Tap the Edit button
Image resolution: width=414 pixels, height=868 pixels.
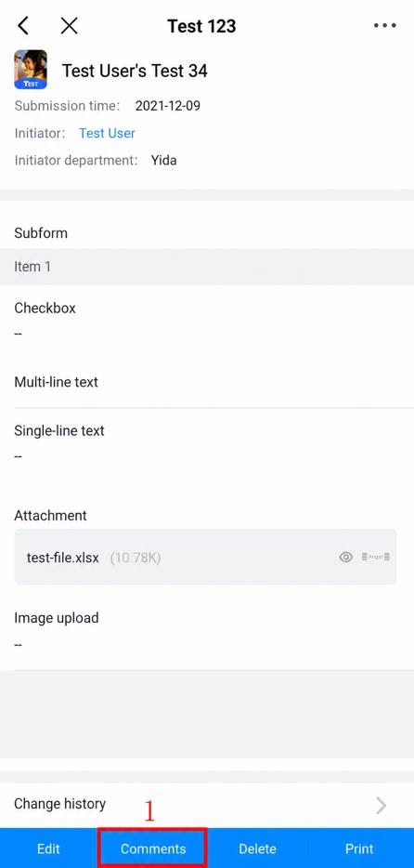(x=48, y=848)
